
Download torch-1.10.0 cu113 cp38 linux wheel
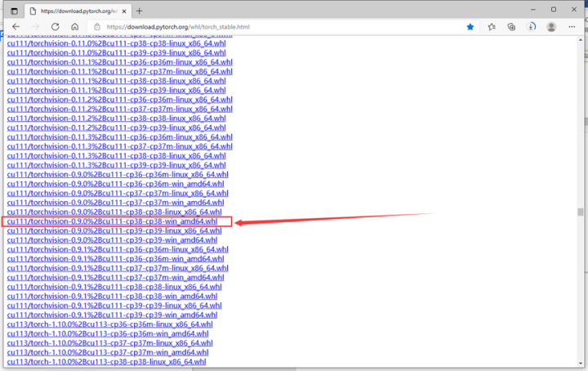(x=106, y=362)
